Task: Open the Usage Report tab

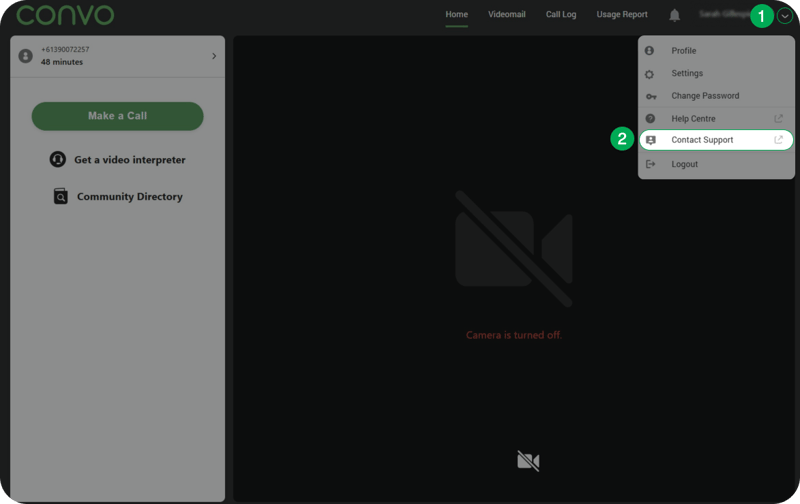Action: click(x=622, y=14)
